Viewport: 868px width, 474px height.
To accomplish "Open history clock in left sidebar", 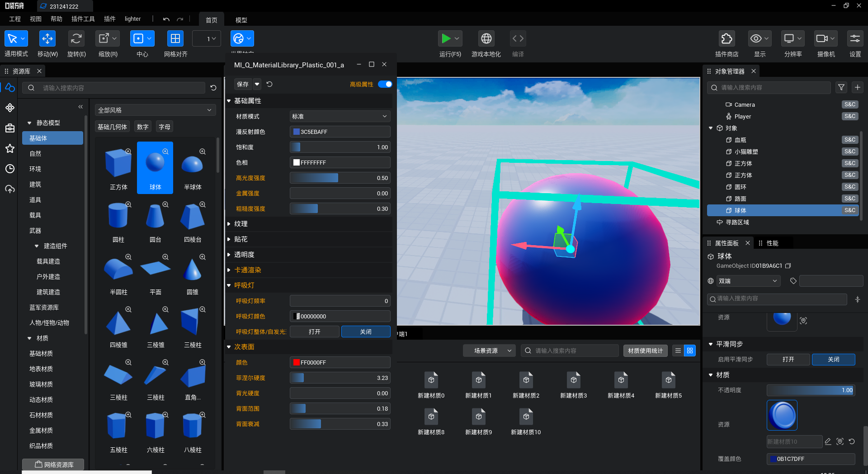I will pyautogui.click(x=10, y=169).
